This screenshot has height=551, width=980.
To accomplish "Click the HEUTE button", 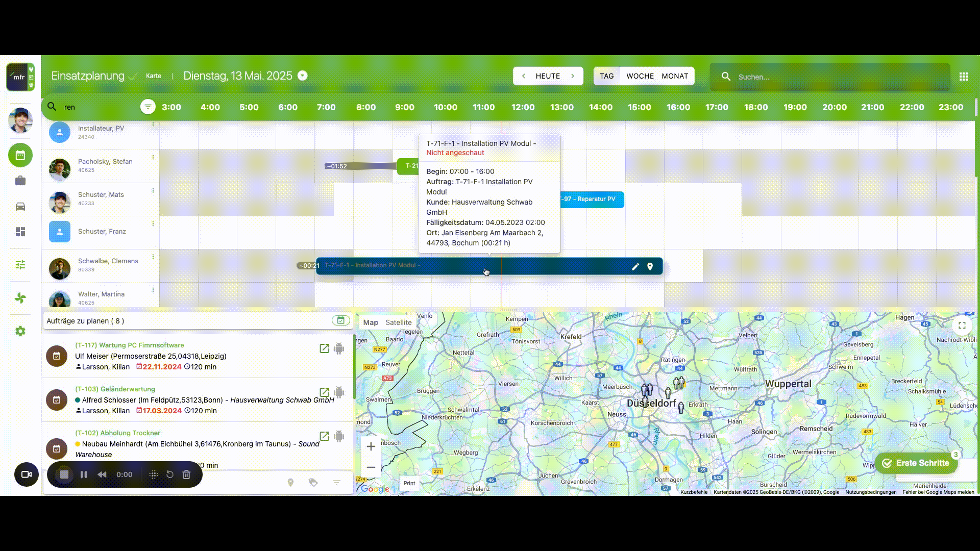I will [x=548, y=76].
